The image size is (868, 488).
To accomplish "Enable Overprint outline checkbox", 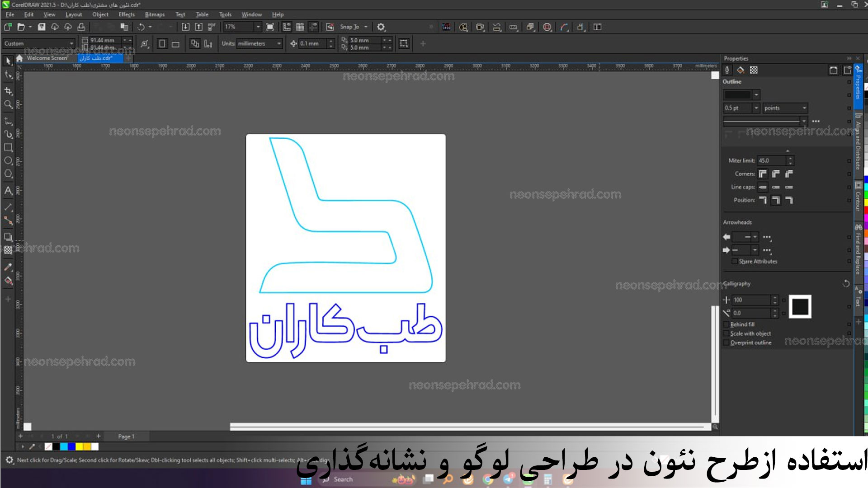I will pos(726,343).
